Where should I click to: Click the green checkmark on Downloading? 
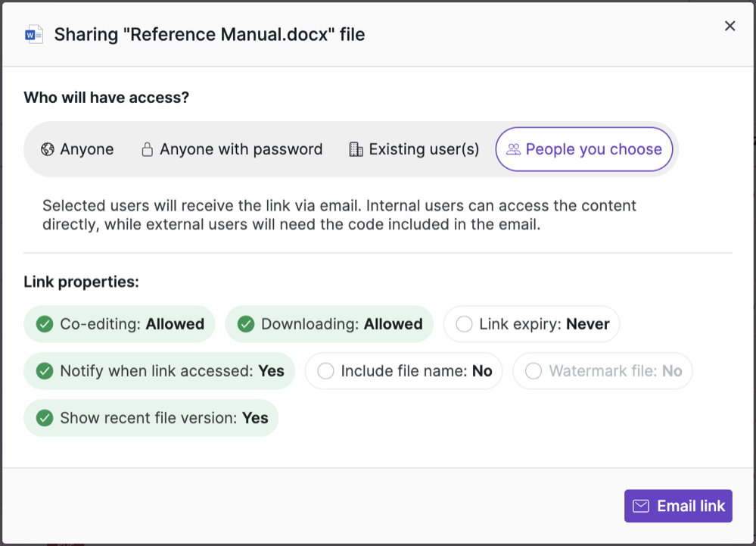click(245, 323)
